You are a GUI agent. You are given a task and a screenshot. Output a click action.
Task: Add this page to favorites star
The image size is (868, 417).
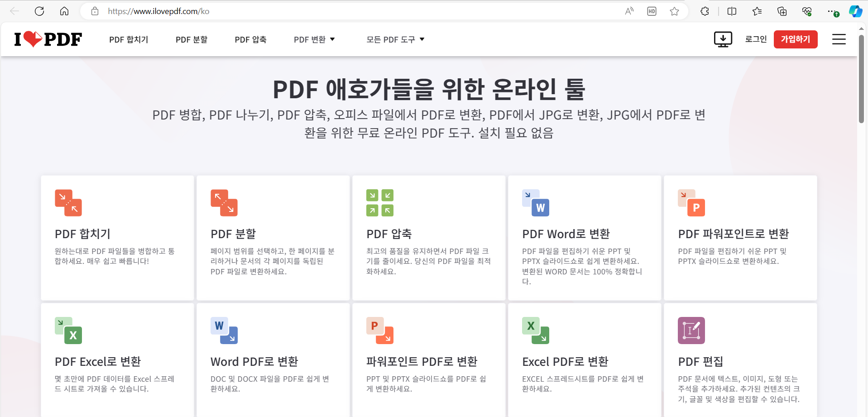point(674,11)
